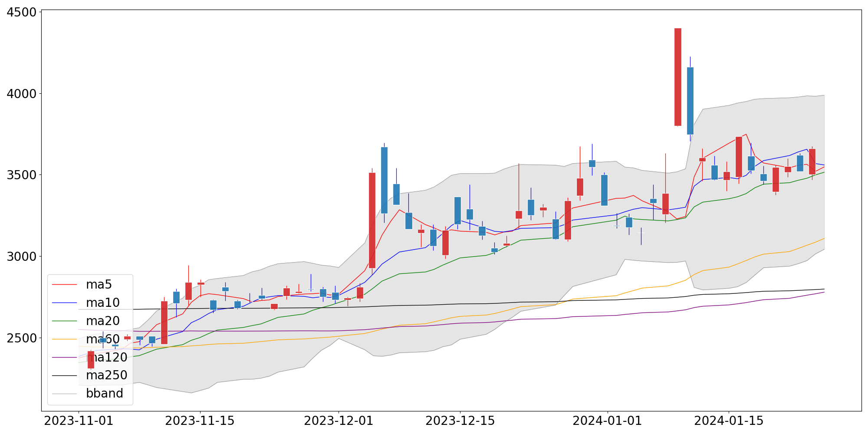Click the 2024-01-15 x-axis date
The image size is (868, 434).
coord(729,421)
